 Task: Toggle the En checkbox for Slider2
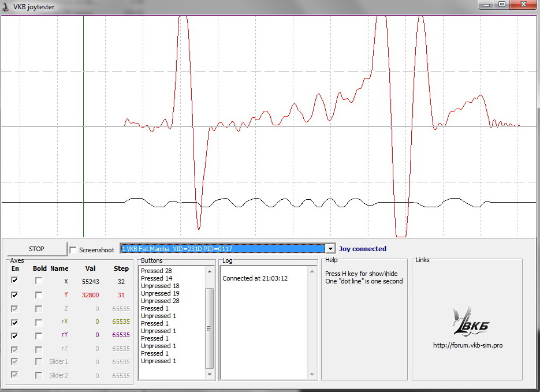[x=14, y=375]
